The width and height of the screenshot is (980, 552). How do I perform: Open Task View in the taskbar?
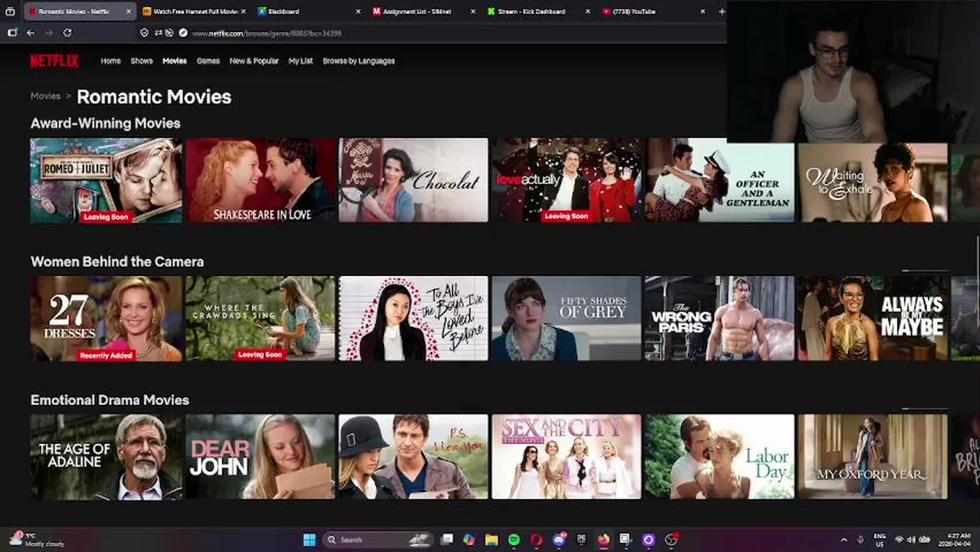[x=446, y=540]
